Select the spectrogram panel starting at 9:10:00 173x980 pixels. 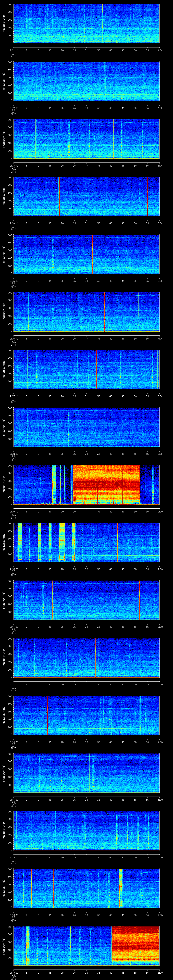(87, 543)
